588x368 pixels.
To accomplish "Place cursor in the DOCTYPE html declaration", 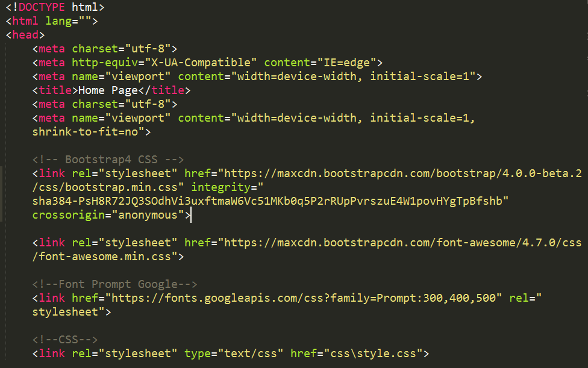I will (x=55, y=7).
